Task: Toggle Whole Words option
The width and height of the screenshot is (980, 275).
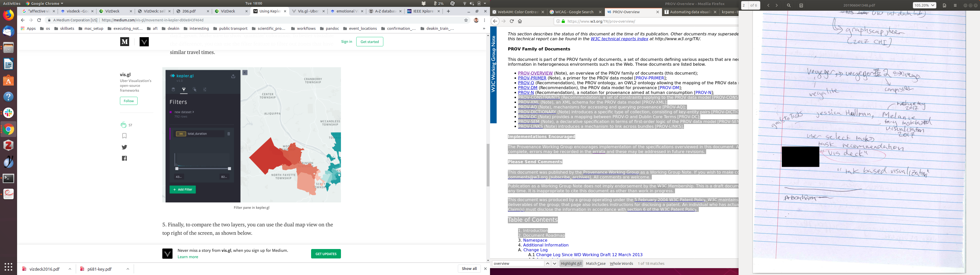Action: coord(621,264)
